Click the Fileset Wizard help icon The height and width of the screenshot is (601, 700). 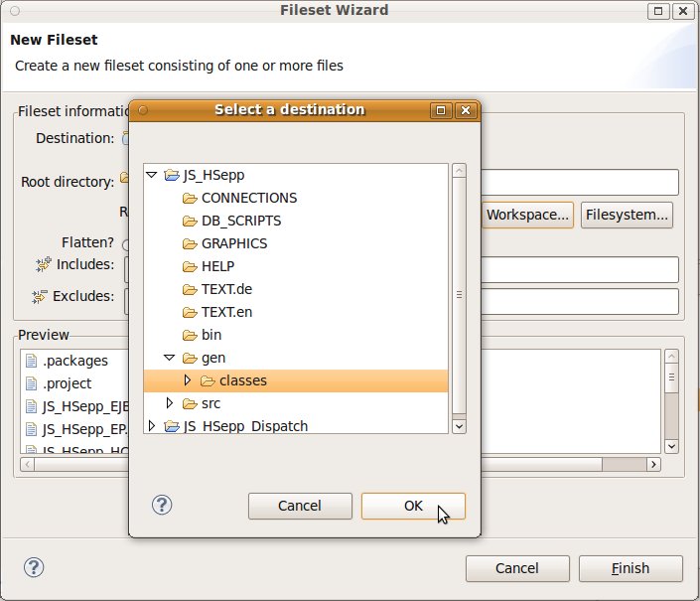(x=34, y=567)
